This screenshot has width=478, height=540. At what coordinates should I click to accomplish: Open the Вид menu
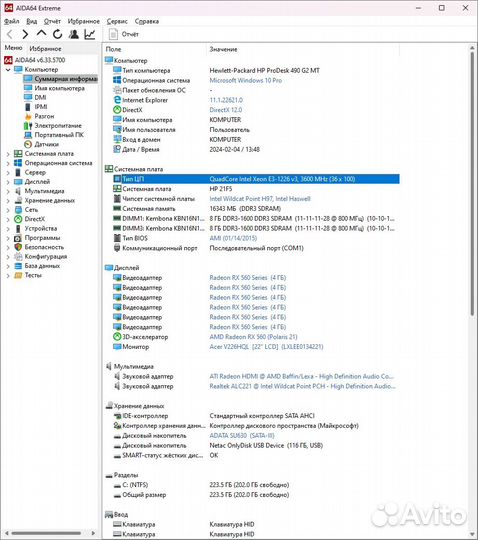32,21
